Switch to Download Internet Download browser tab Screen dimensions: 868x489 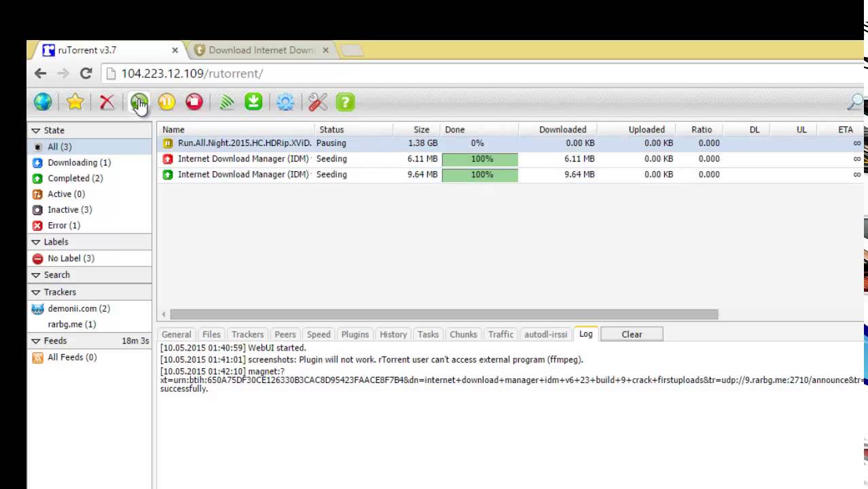click(x=261, y=50)
